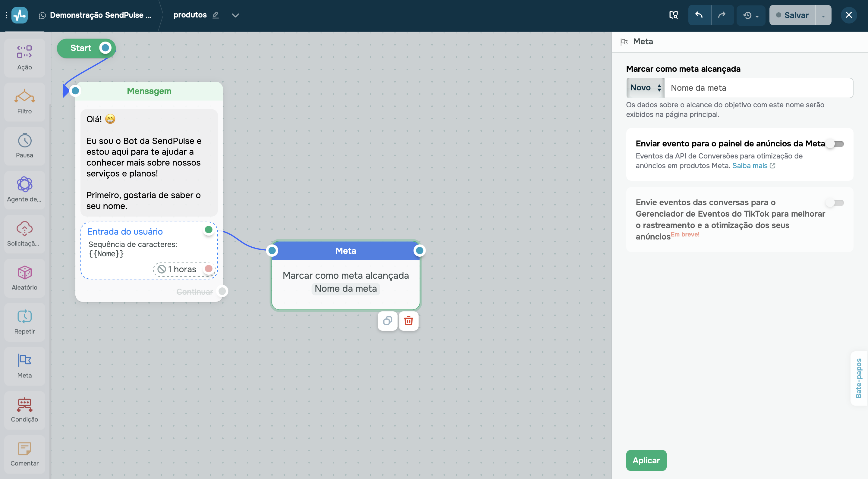868x479 pixels.
Task: Choose the Agente de... AI block
Action: [x=25, y=190]
